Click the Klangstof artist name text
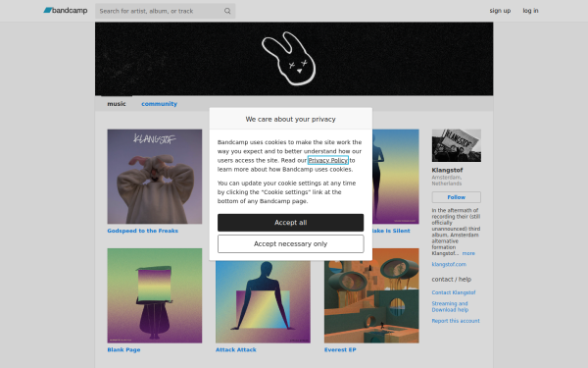588x368 pixels. pyautogui.click(x=447, y=170)
